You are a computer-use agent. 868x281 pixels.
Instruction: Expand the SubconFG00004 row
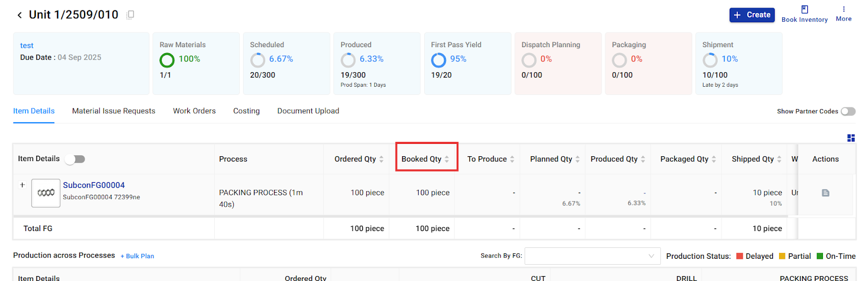click(22, 185)
